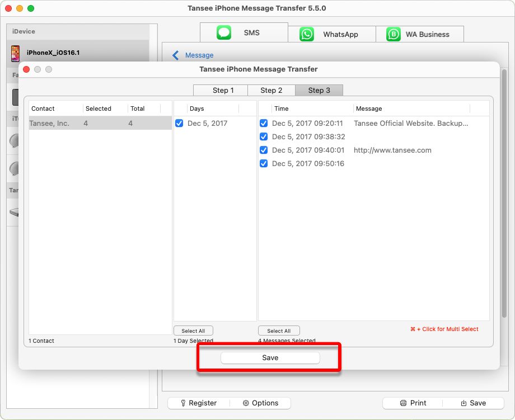Close the Tansee iPhone Message Transfer dialog
Screen dimensions: 515x420
point(26,69)
